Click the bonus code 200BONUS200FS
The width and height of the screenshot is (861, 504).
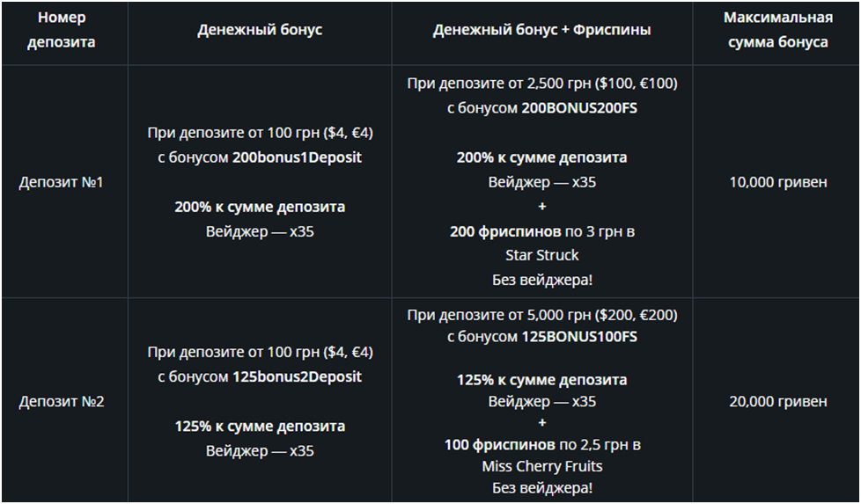pyautogui.click(x=579, y=108)
